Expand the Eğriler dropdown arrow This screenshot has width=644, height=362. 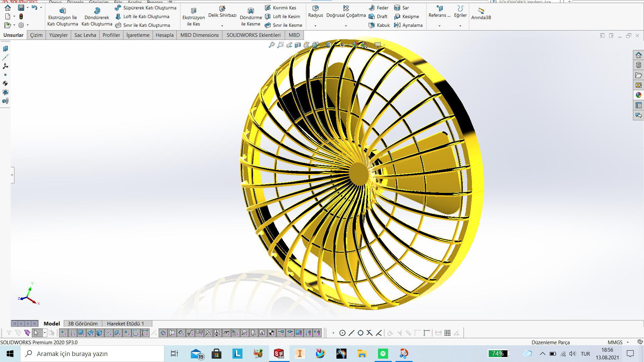click(460, 26)
